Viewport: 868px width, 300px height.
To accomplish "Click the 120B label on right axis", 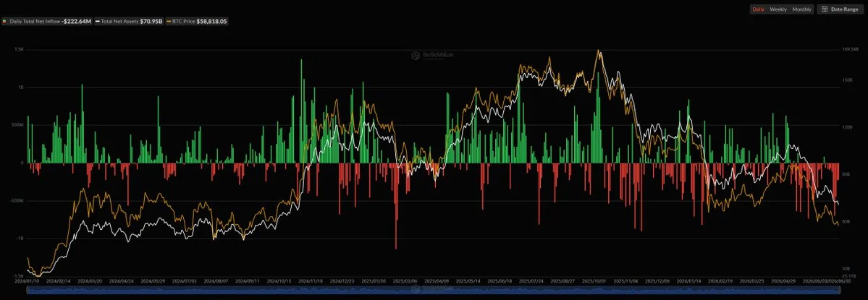I will coord(847,127).
